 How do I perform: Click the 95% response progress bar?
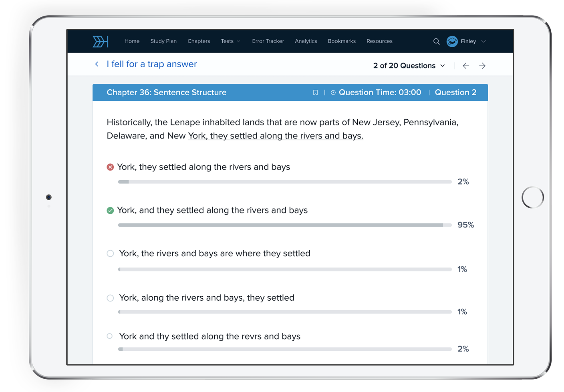pyautogui.click(x=284, y=225)
